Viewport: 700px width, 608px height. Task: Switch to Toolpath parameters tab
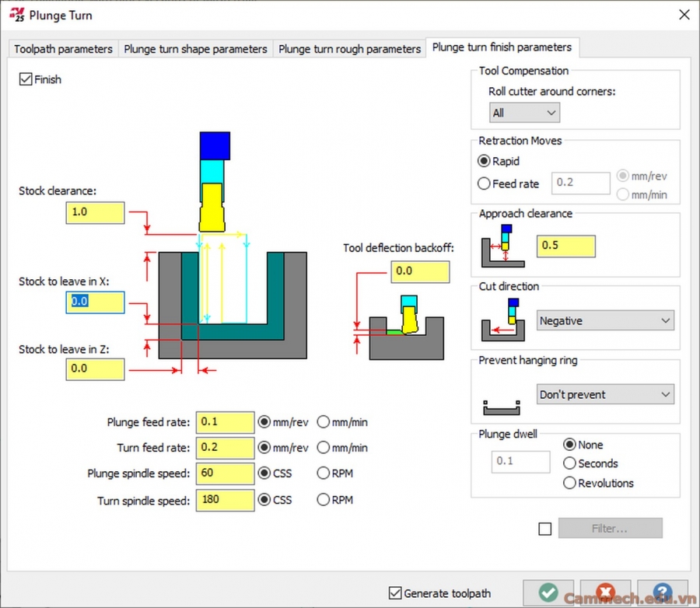pos(63,49)
